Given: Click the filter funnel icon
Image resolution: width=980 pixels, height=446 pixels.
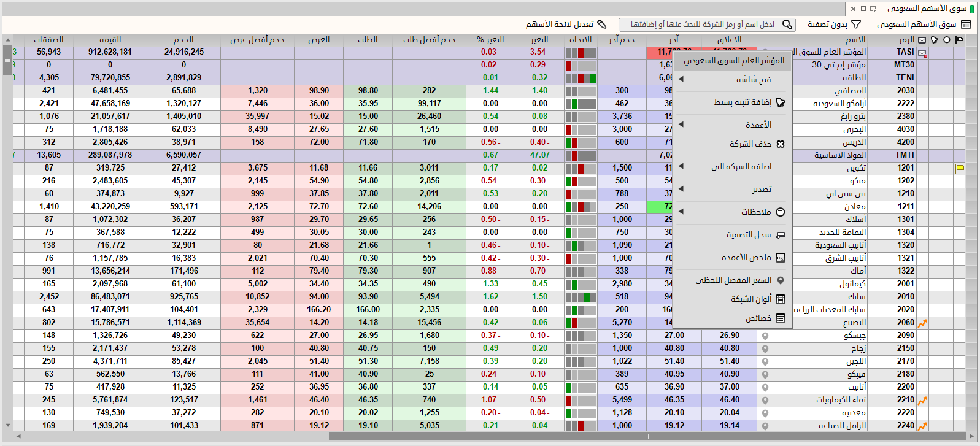Looking at the screenshot, I should coord(856,25).
